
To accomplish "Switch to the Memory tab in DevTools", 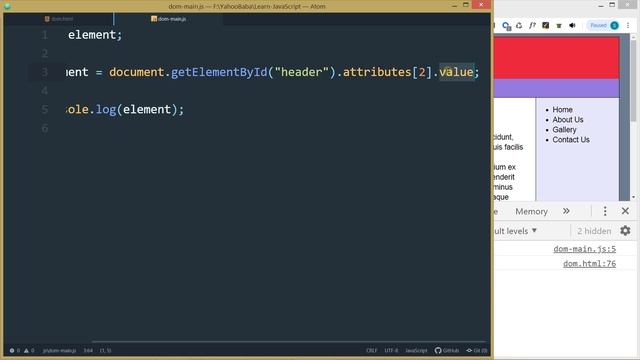I will (531, 211).
